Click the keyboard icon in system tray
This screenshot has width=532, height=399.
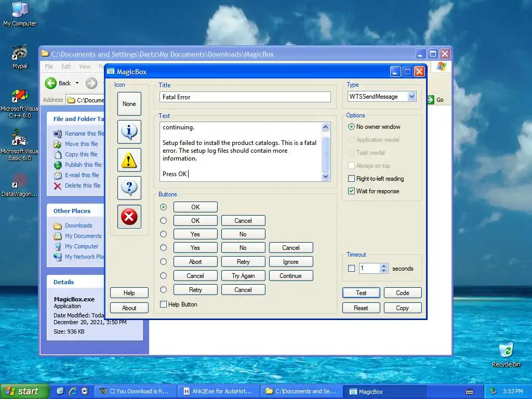pos(470,392)
